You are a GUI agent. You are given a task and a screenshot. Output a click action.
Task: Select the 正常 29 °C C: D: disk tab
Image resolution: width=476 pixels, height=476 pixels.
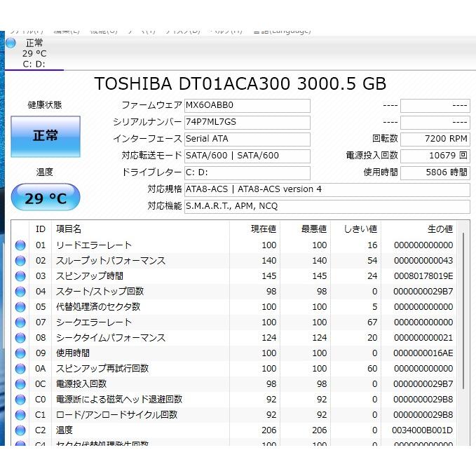[x=34, y=53]
